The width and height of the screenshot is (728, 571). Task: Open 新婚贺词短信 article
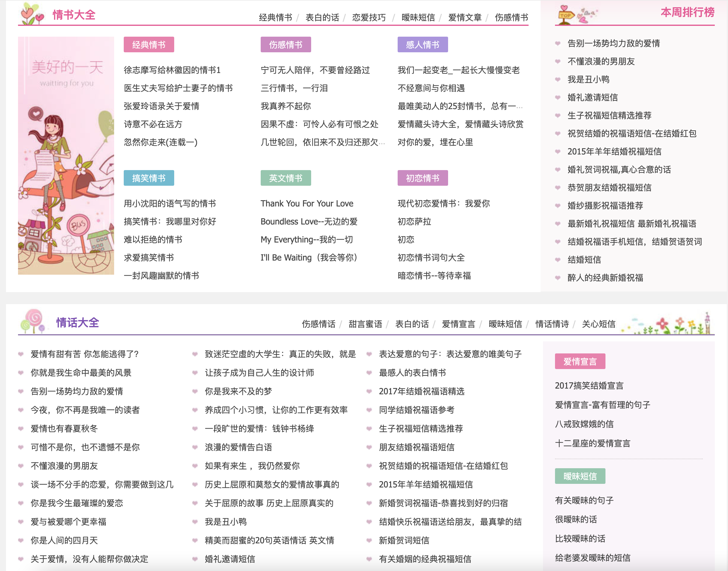[404, 541]
